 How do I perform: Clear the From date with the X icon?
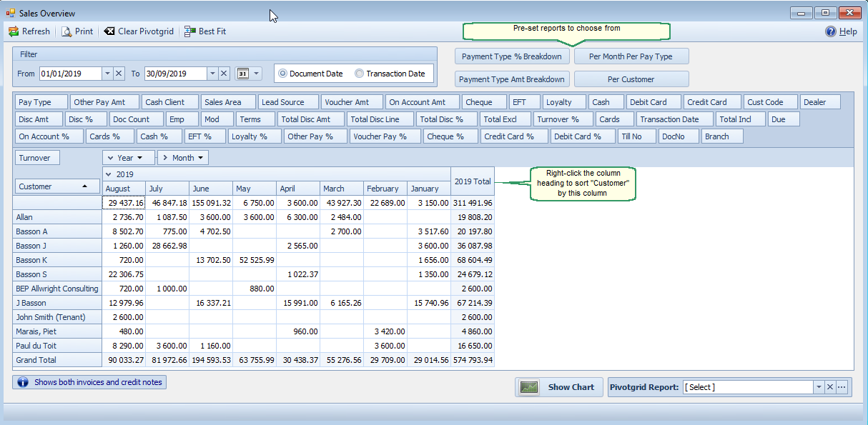pos(119,74)
